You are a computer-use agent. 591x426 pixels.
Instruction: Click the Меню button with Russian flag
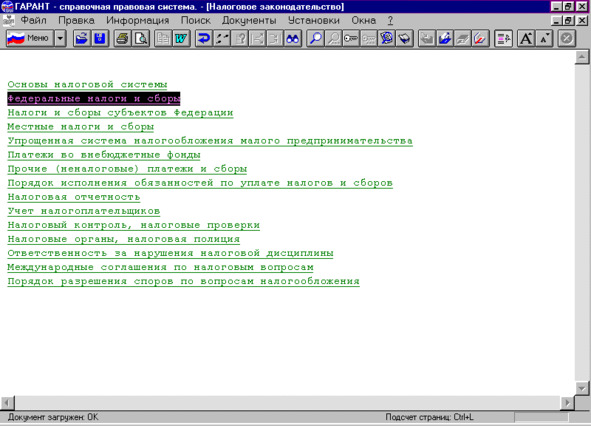click(29, 38)
